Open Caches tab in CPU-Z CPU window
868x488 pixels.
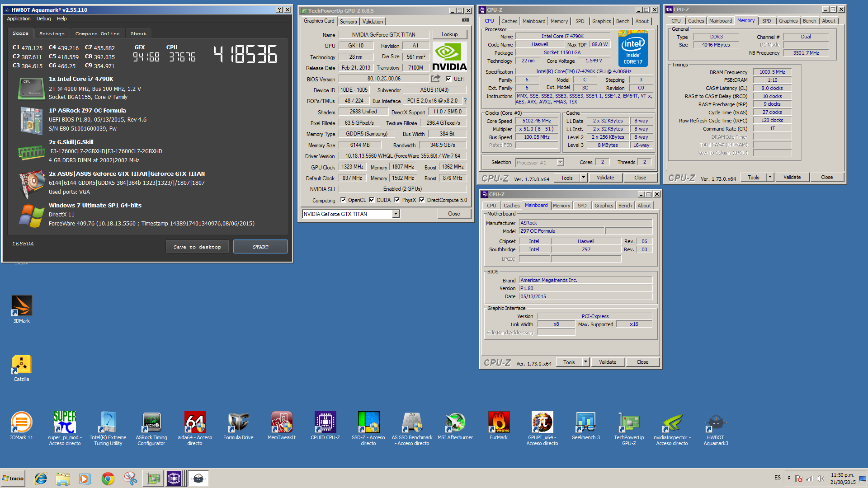509,21
